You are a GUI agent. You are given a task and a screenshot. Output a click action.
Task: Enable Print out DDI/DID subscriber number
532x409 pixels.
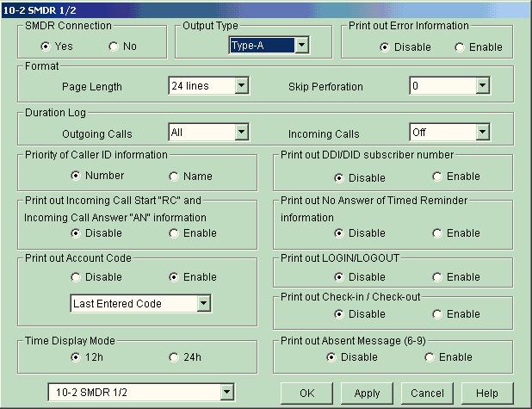point(437,177)
